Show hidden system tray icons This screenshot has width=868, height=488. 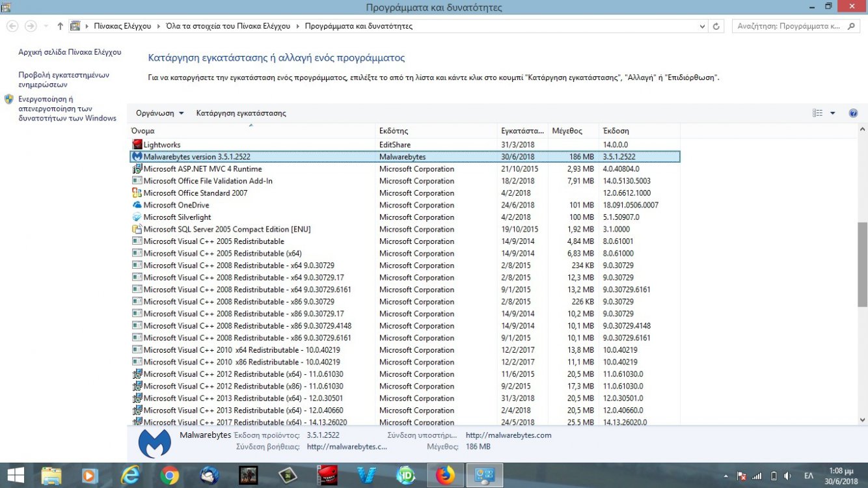click(x=726, y=476)
